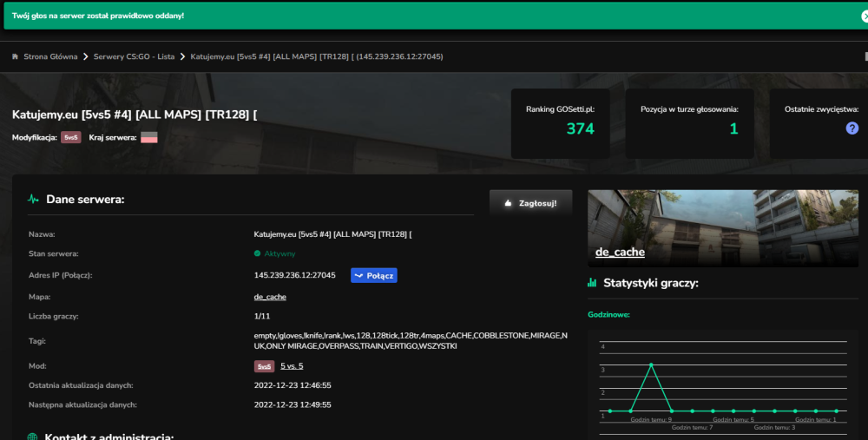Screen dimensions: 868x440
Task: Select the IP address 145.239.236.12:27045
Action: tap(294, 275)
